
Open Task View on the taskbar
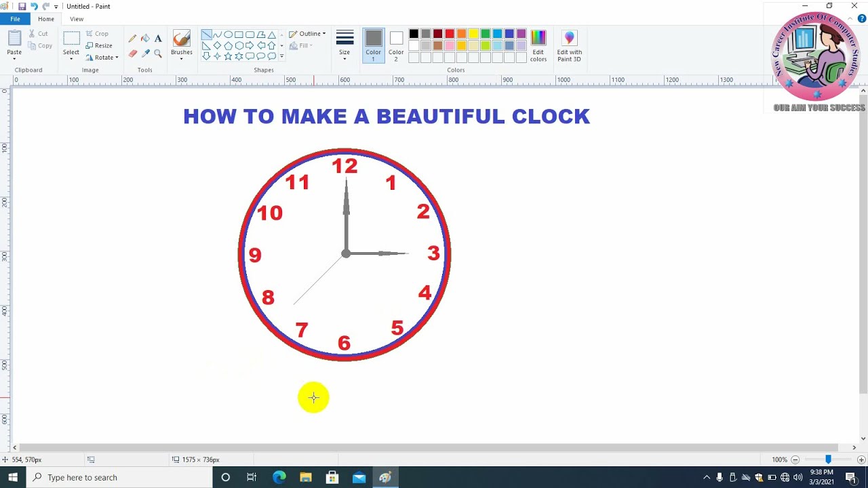[x=252, y=477]
